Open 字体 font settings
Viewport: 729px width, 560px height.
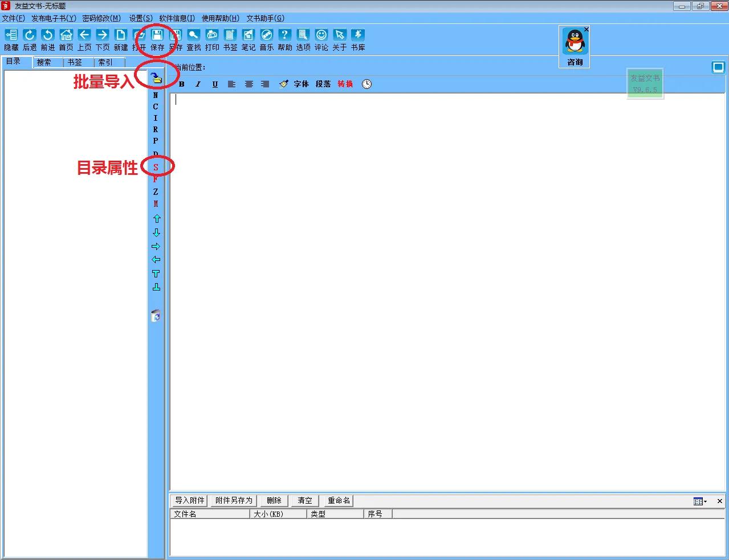(x=301, y=84)
